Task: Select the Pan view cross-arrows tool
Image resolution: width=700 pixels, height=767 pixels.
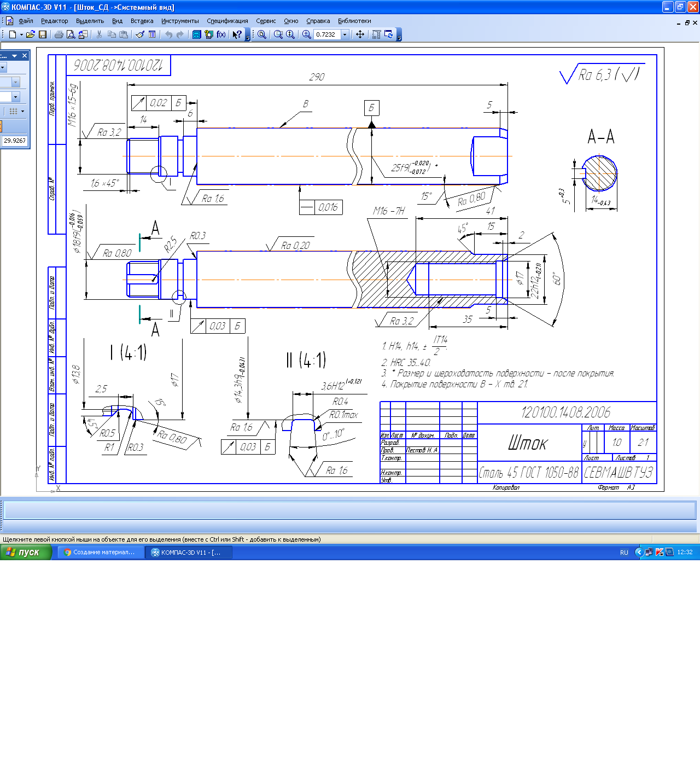Action: coord(360,34)
